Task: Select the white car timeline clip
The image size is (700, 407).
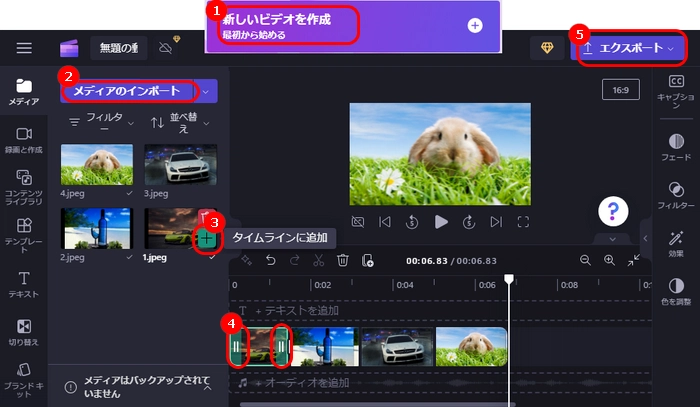Action: (397, 347)
